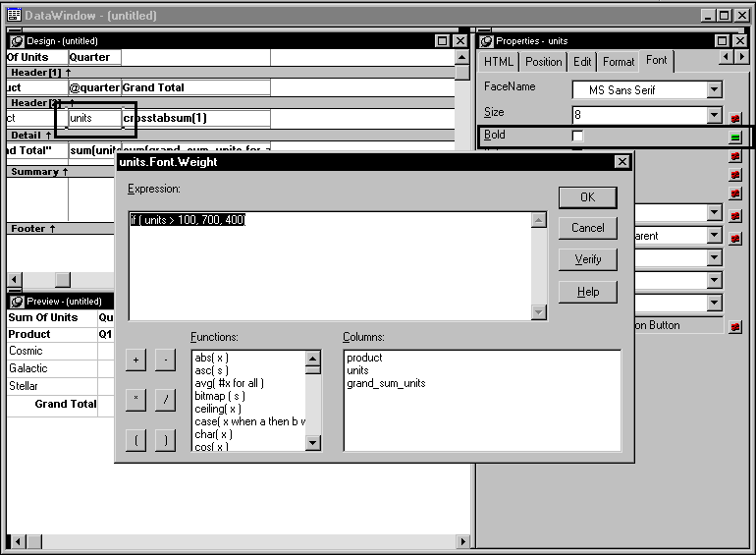Screen dimensions: 756x555
Task: Select grand_sum_units in the Columns list
Action: pyautogui.click(x=386, y=383)
